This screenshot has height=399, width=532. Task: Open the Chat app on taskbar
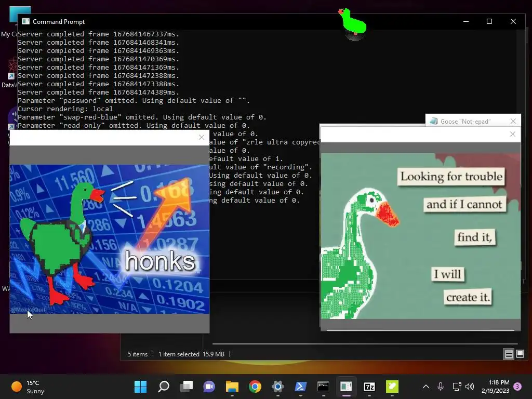tap(209, 387)
